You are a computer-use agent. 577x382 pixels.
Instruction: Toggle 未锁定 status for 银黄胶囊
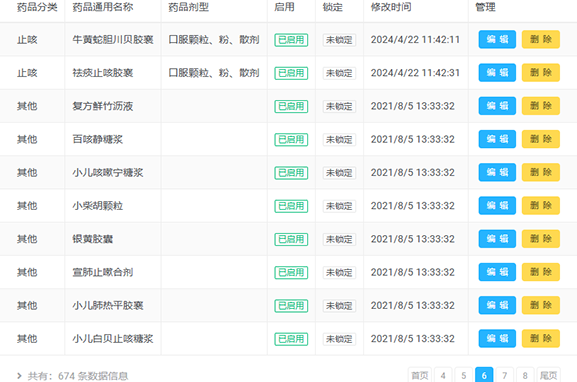[339, 239]
